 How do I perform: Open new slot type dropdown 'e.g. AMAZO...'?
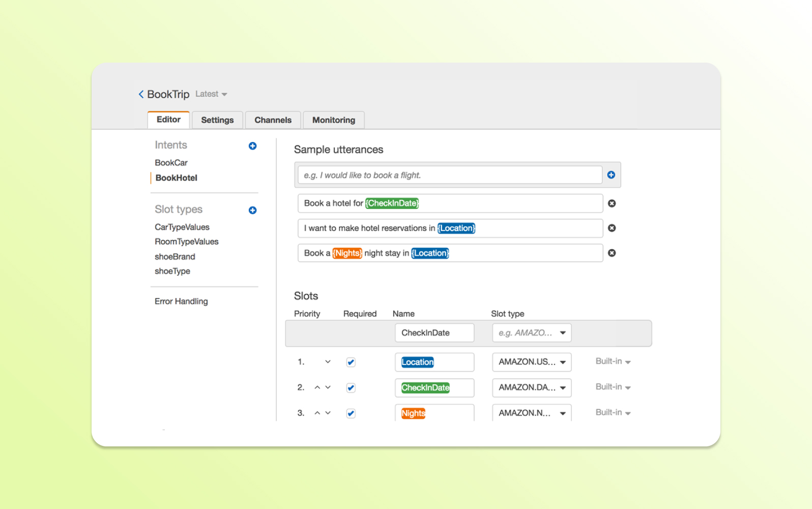tap(532, 333)
